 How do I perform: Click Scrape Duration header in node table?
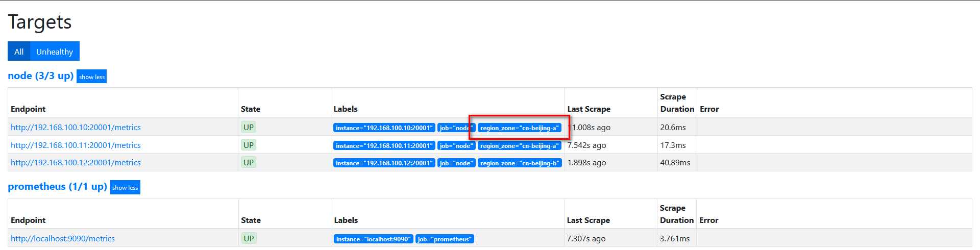point(677,103)
